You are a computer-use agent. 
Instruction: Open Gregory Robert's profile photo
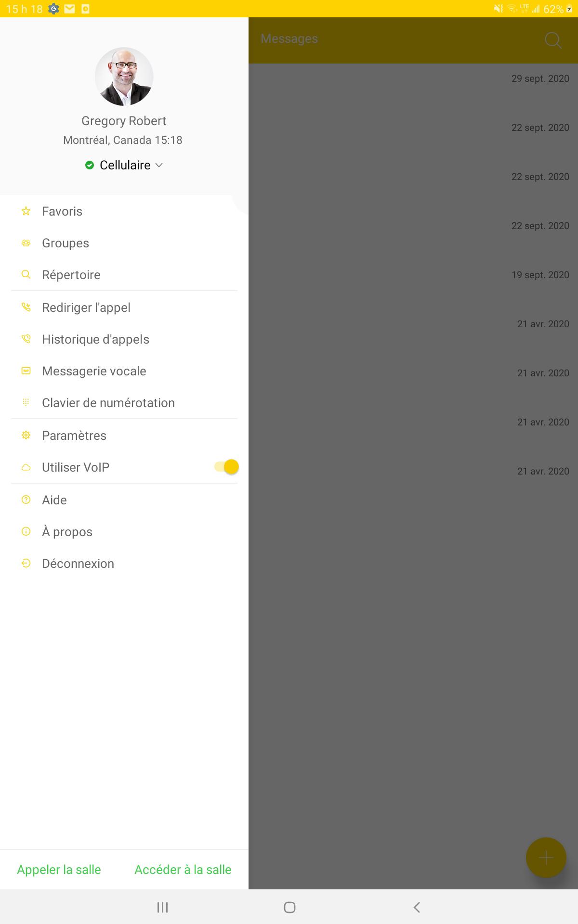click(124, 77)
